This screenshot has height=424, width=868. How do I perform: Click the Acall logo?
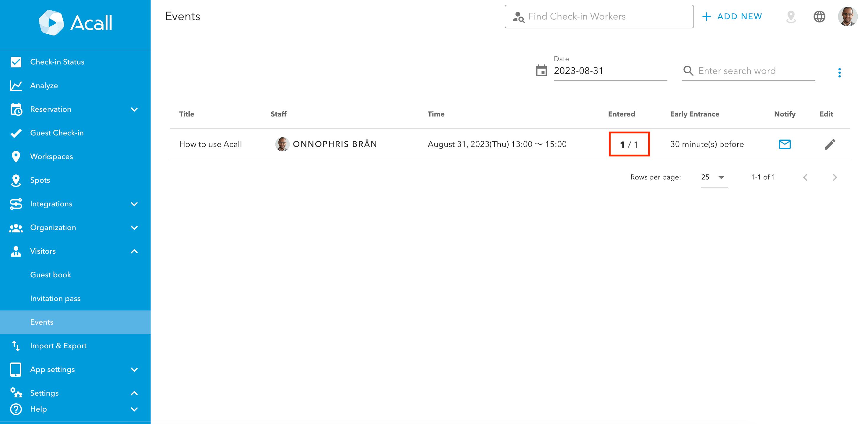[x=75, y=23]
